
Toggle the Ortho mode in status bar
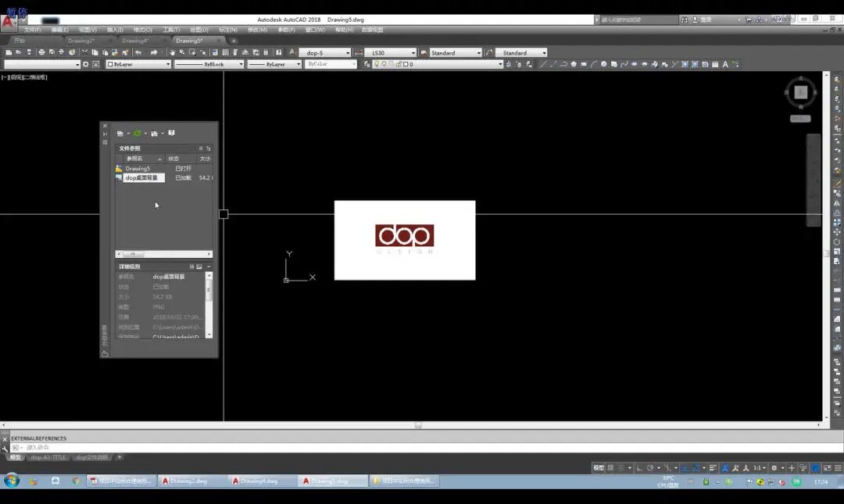(639, 468)
